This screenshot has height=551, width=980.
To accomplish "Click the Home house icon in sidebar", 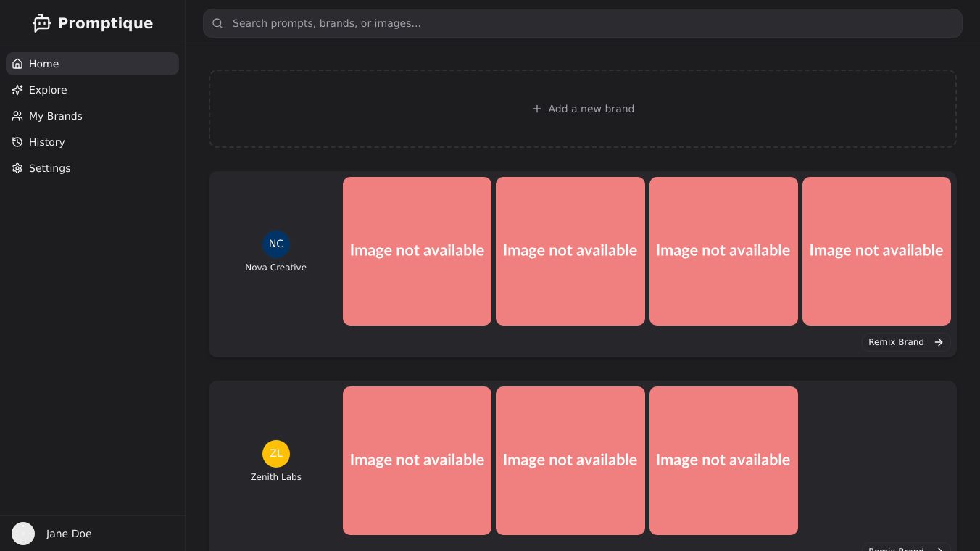I will tap(17, 64).
